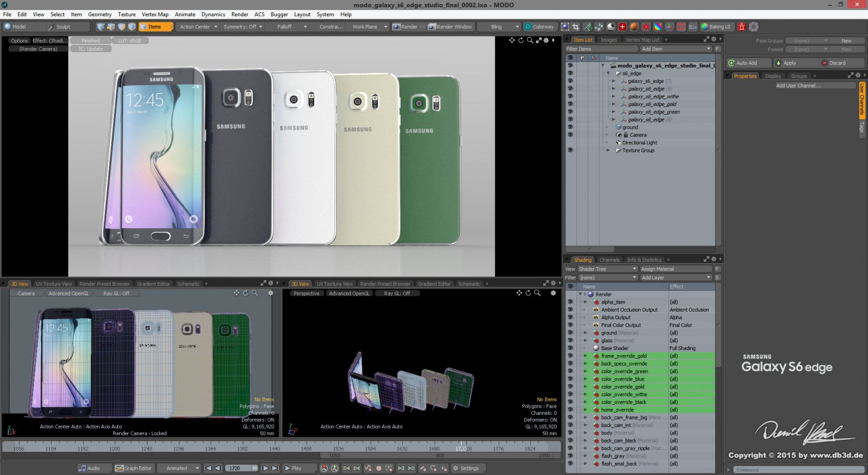Screen dimensions: 868x475
Task: Open the Vertex Map menu
Action: [x=155, y=14]
